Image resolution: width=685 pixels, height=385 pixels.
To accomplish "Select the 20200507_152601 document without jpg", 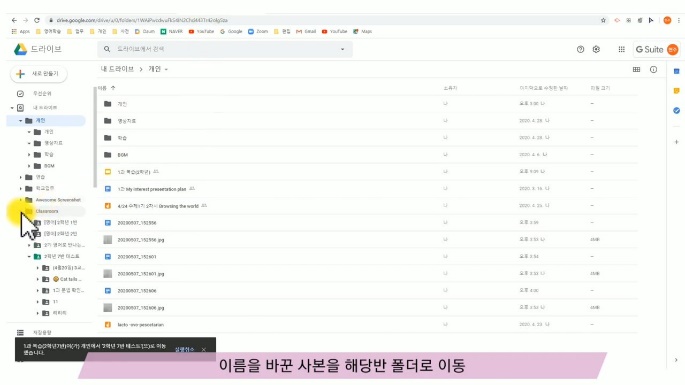I will point(367,257).
